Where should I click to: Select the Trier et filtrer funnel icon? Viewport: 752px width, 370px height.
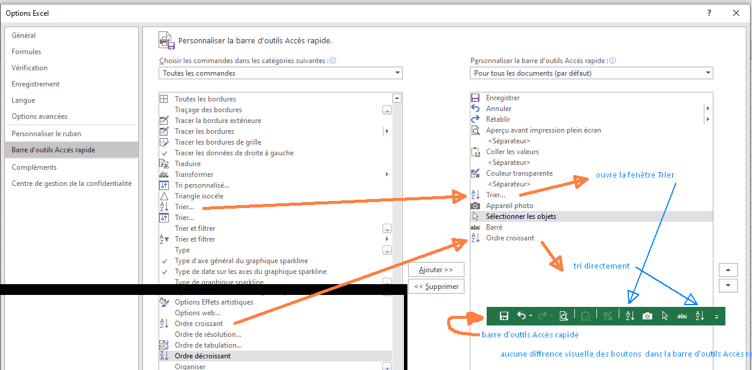[164, 239]
